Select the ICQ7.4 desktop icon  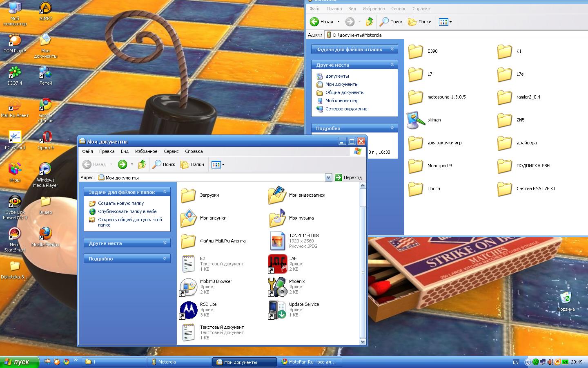15,73
